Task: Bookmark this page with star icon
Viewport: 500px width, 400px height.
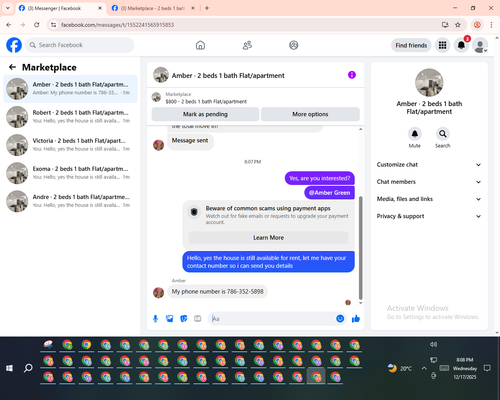Action: pos(458,25)
